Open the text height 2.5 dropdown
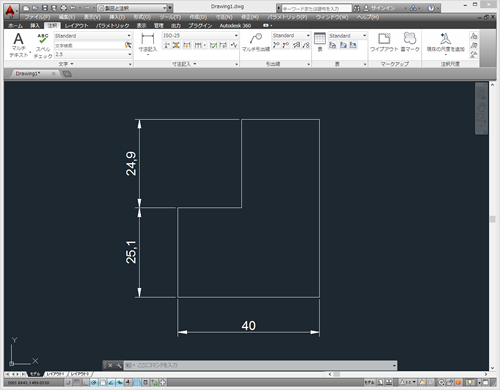Screen dimensions: 500x390 93,54
